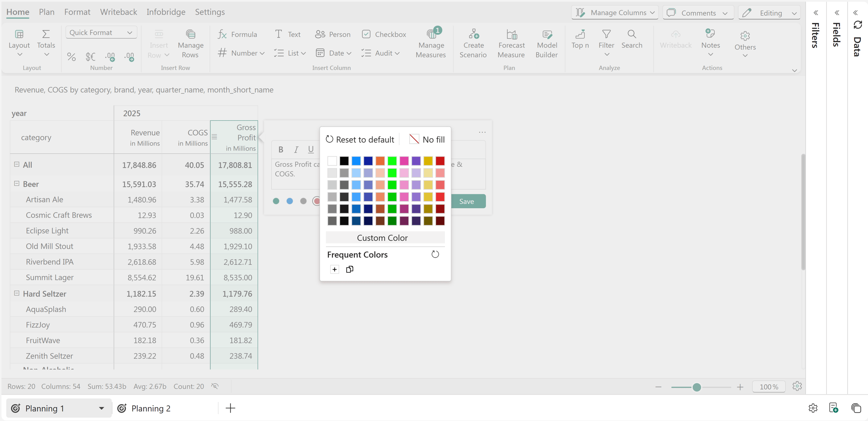Viewport: 868px width, 421px height.
Task: Open the Quick Format dropdown
Action: (101, 32)
